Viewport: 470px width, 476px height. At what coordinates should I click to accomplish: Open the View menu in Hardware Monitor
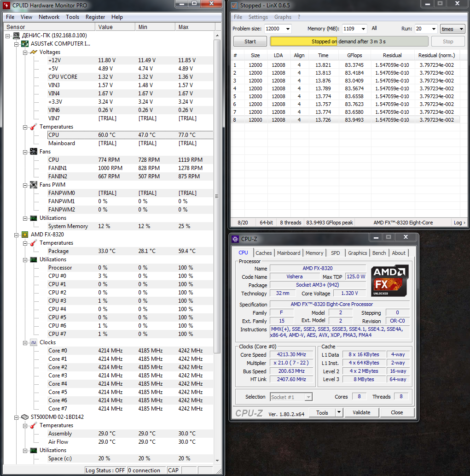click(x=26, y=17)
